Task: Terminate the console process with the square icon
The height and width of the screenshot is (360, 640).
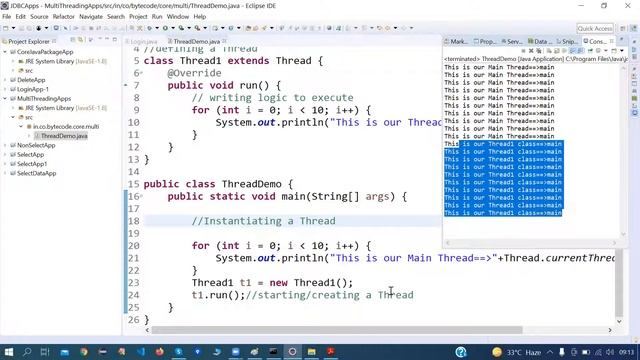Action: pos(523,51)
